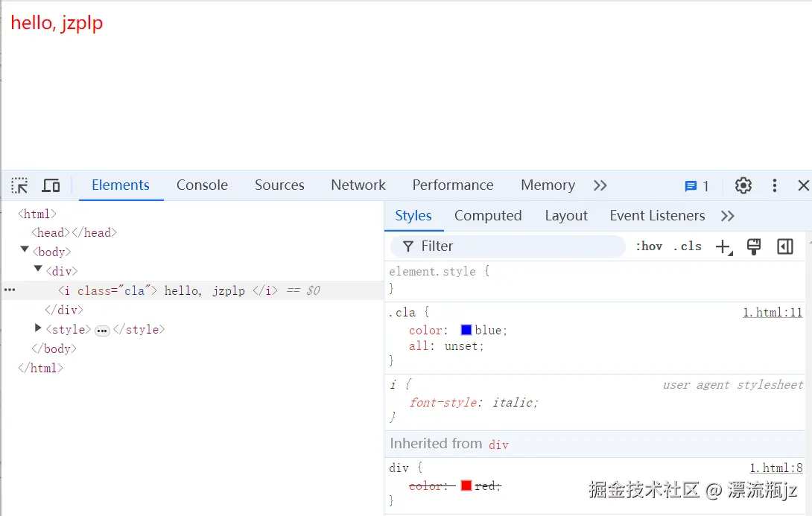Viewport: 812px width, 516px height.
Task: Open DevTools settings via gear icon
Action: coord(743,185)
